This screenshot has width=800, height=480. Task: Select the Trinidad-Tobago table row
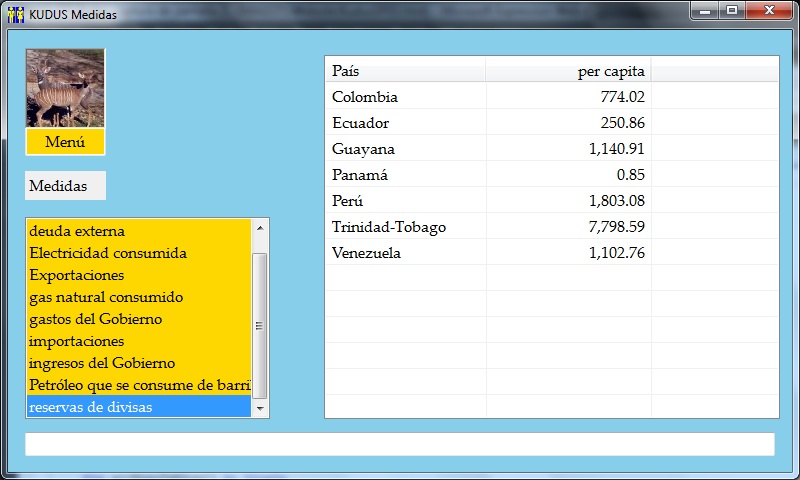[x=488, y=227]
